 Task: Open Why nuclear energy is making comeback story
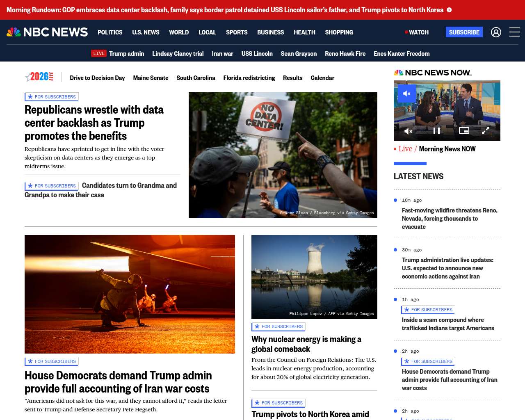[x=306, y=344]
